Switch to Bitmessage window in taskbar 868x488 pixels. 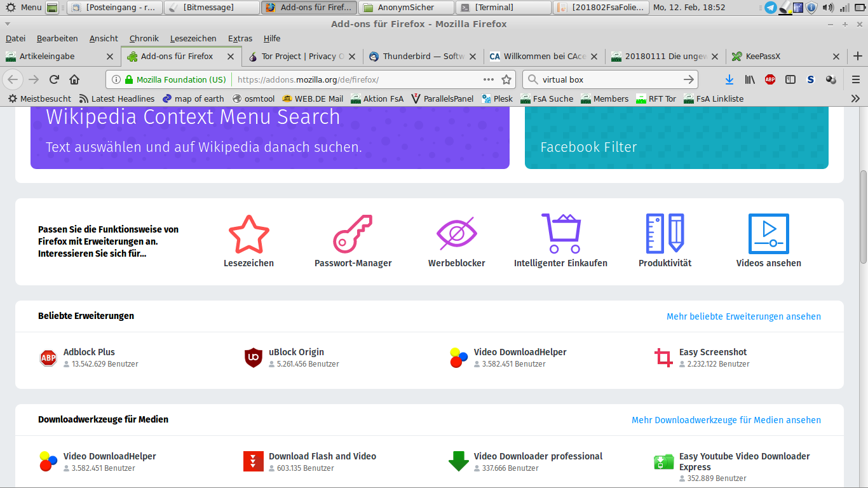coord(212,8)
